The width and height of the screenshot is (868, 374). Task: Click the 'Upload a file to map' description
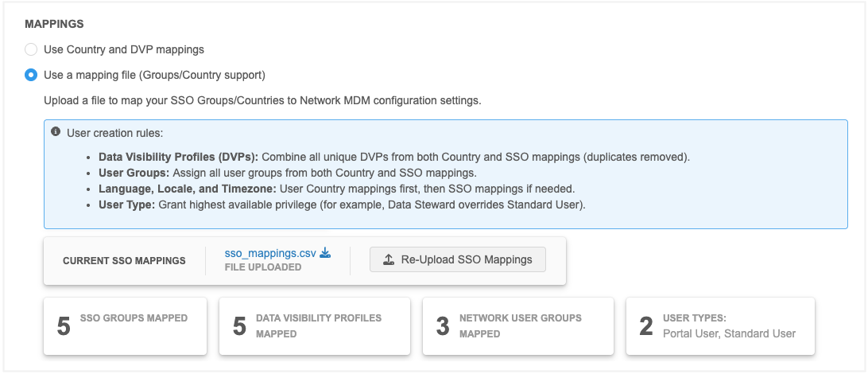[262, 101]
